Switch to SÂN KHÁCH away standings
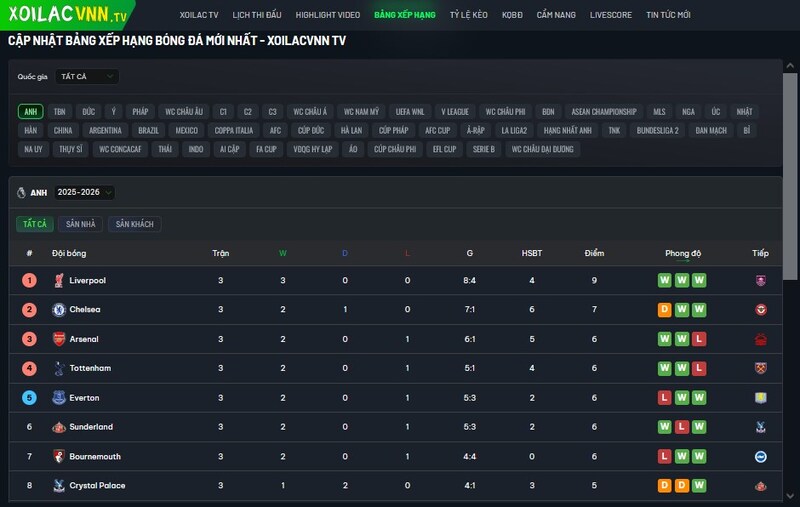 tap(135, 224)
